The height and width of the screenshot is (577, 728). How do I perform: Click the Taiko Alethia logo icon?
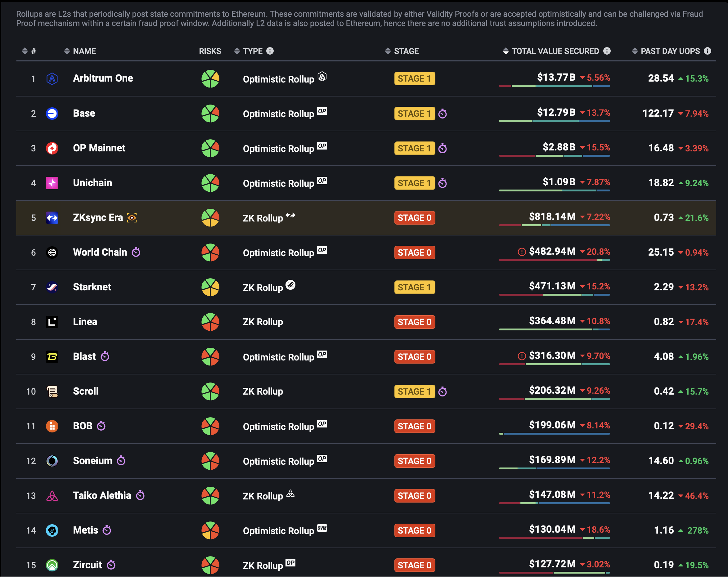pyautogui.click(x=52, y=496)
